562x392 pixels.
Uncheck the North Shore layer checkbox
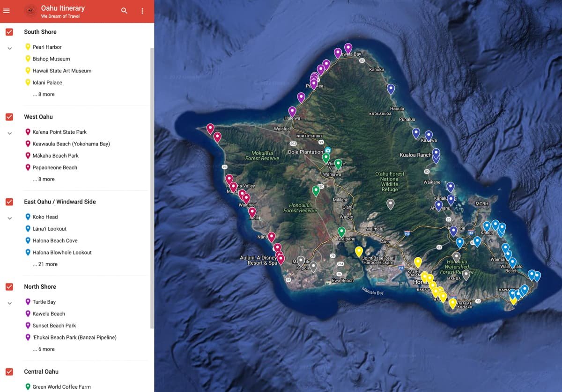(x=9, y=287)
